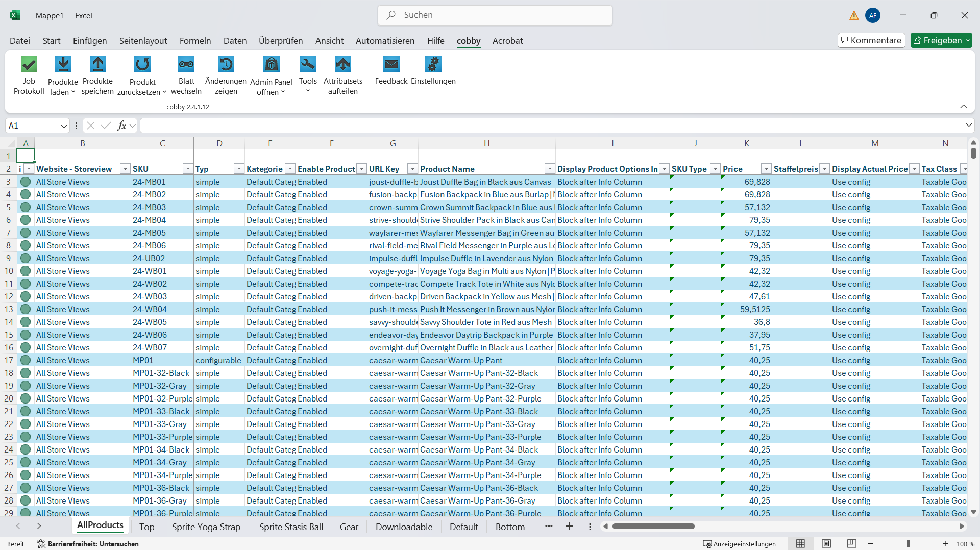Click the zoom slider handle

coord(909,544)
